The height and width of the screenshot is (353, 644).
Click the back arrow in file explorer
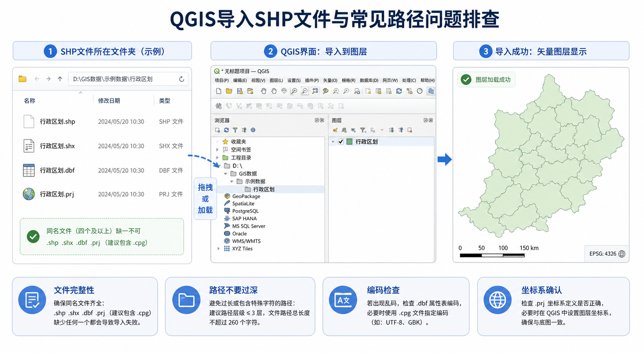click(x=37, y=79)
